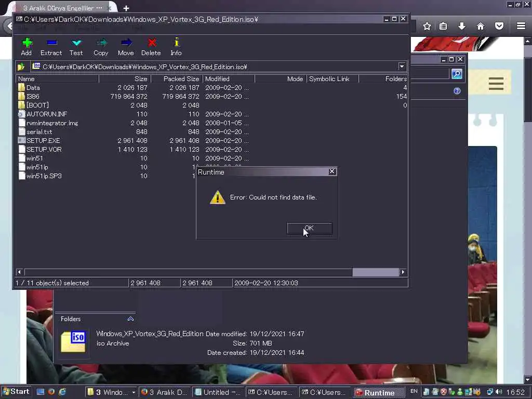Sort by the Size column header
Image resolution: width=532 pixels, height=399 pixels.
pos(125,79)
